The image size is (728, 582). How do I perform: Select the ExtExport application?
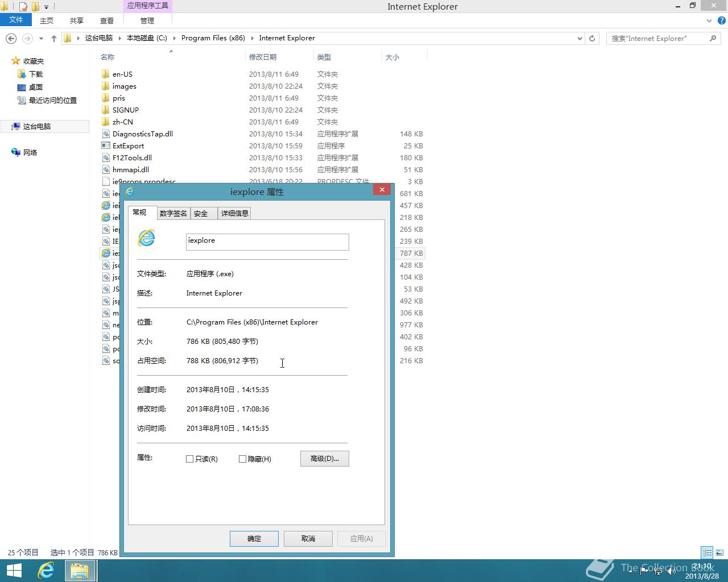click(128, 145)
